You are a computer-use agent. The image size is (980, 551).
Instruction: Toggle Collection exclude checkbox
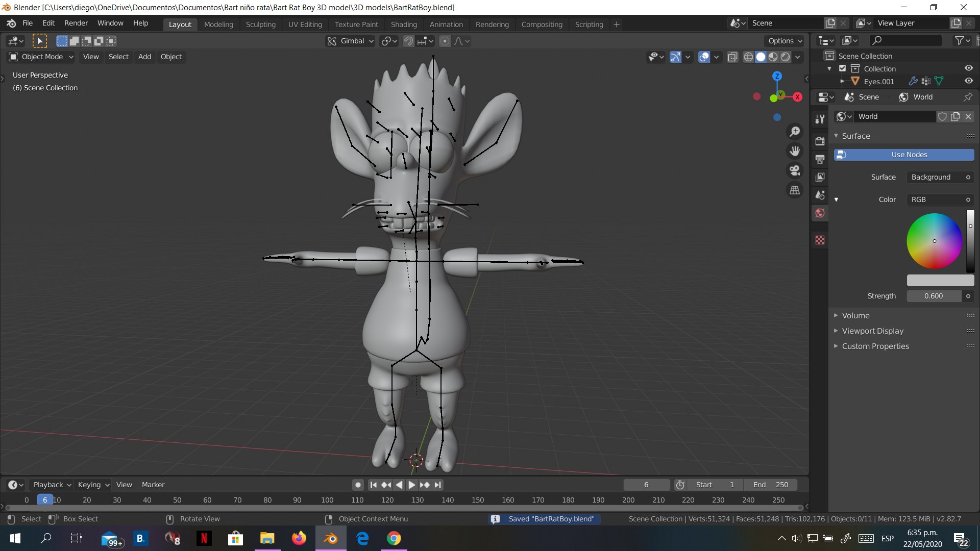[843, 68]
